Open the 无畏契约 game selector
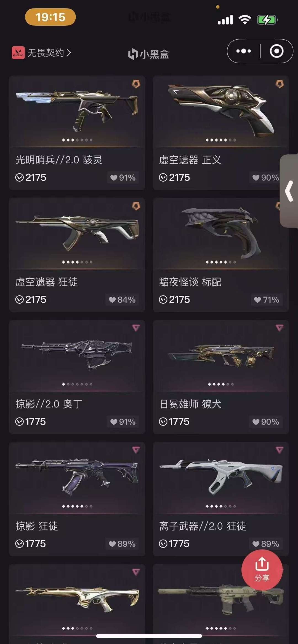 [x=41, y=53]
